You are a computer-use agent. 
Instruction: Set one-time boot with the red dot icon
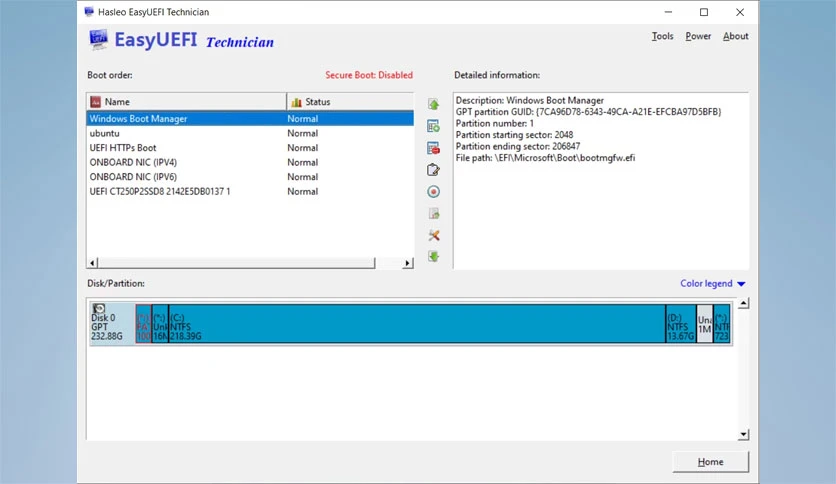pos(433,192)
